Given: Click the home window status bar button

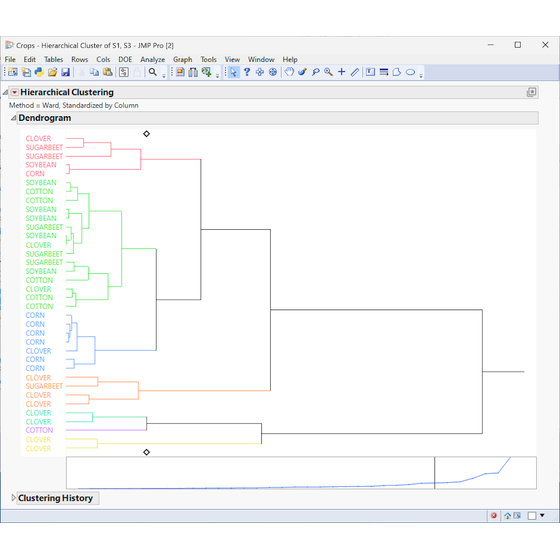Looking at the screenshot, I should tap(507, 515).
